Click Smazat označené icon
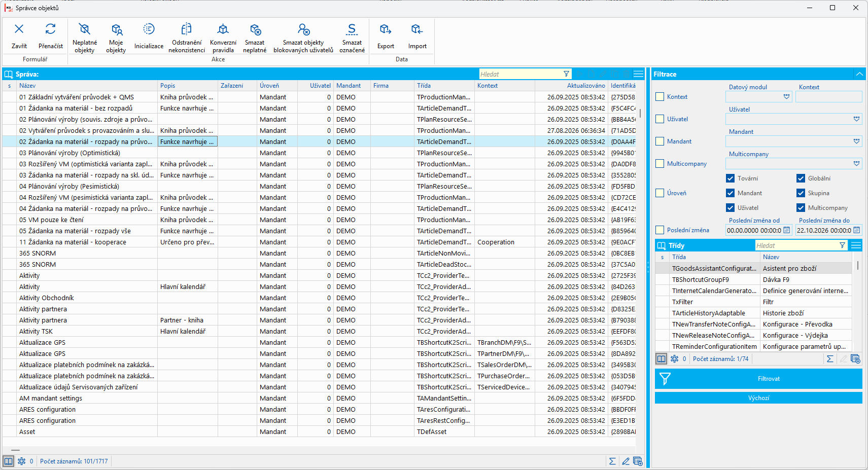 tap(352, 29)
